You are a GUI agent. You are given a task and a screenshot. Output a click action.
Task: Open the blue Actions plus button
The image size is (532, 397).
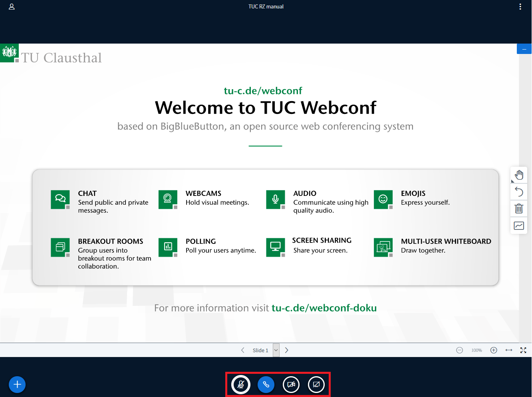coord(17,385)
